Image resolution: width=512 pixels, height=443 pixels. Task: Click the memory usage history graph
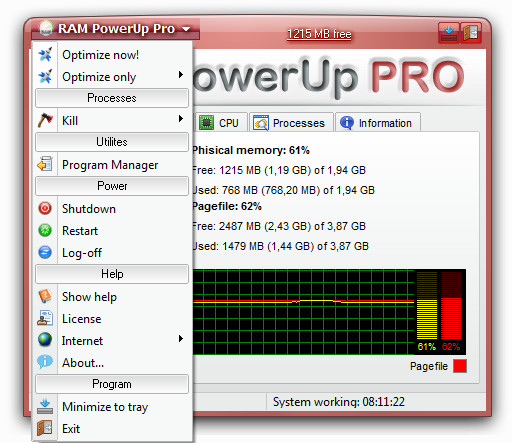[303, 312]
